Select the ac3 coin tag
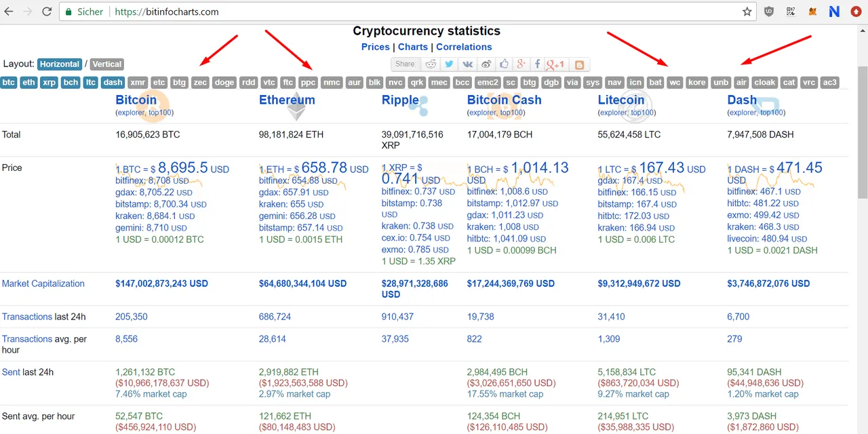 tap(830, 83)
